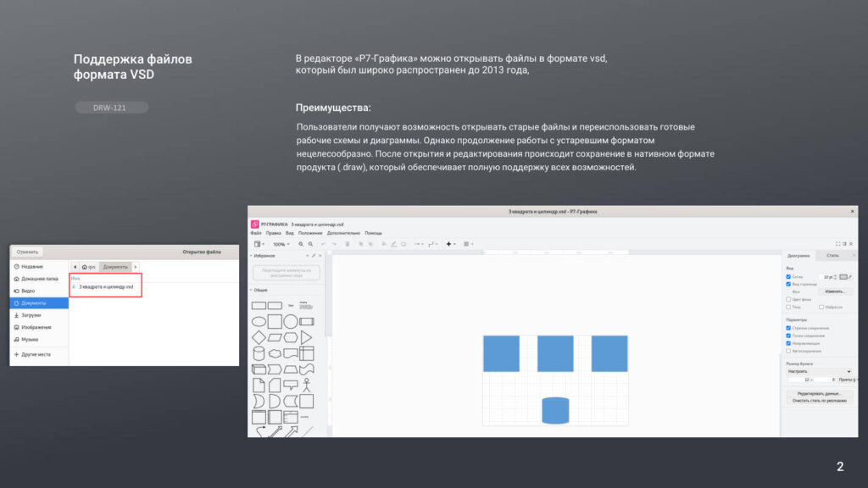Click the zoom in magnifier icon

(x=301, y=244)
